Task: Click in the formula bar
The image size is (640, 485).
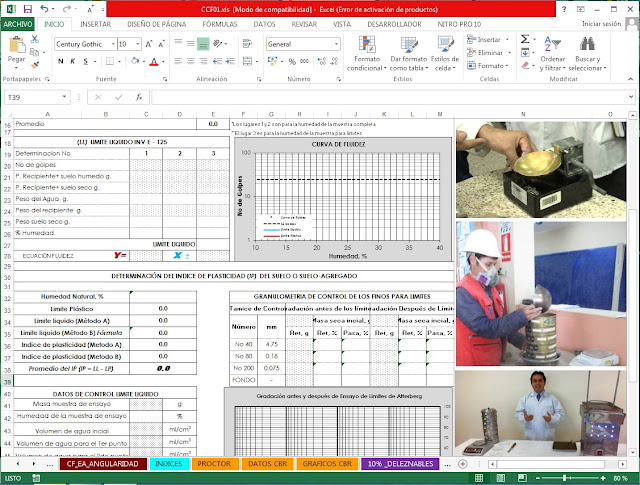Action: click(x=390, y=97)
